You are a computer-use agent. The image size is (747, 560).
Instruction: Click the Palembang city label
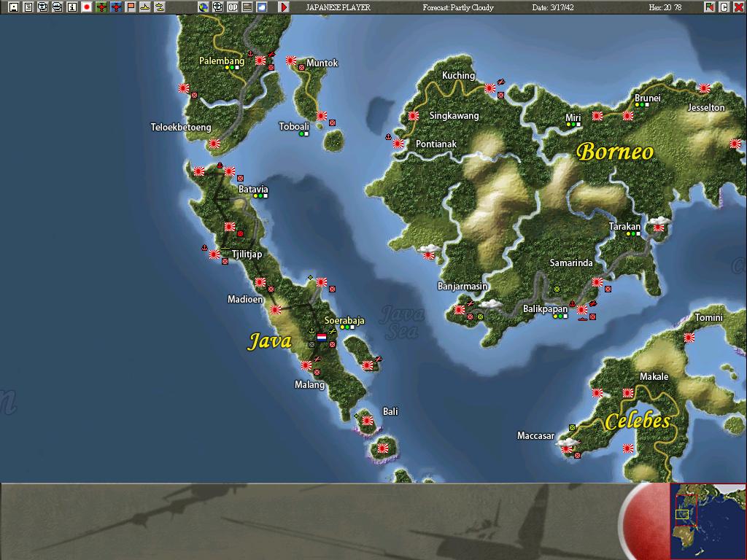click(222, 61)
